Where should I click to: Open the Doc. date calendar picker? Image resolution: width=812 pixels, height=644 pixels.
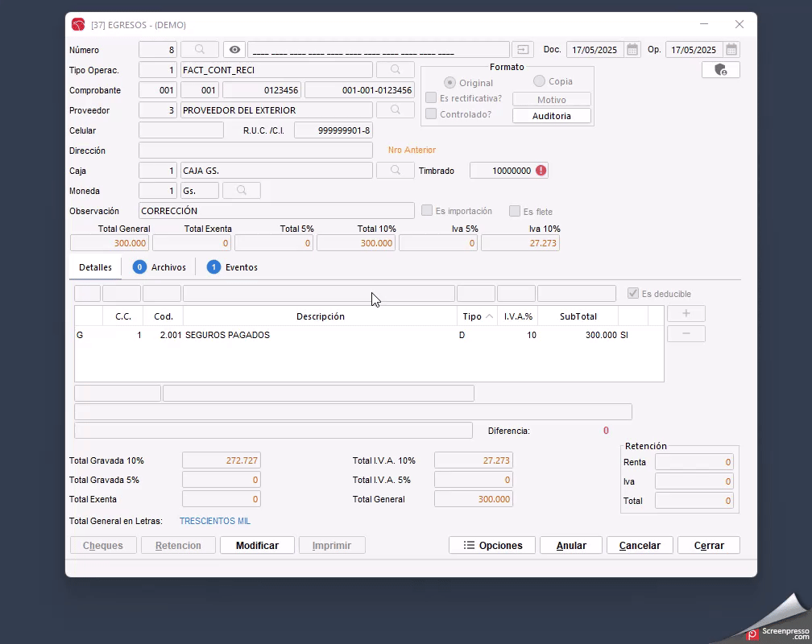click(x=633, y=50)
